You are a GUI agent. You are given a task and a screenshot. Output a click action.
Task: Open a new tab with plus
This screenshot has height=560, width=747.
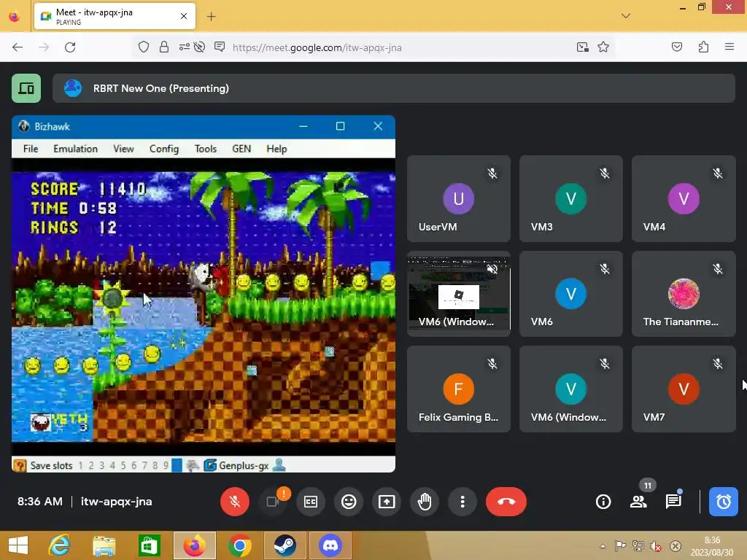(x=211, y=17)
